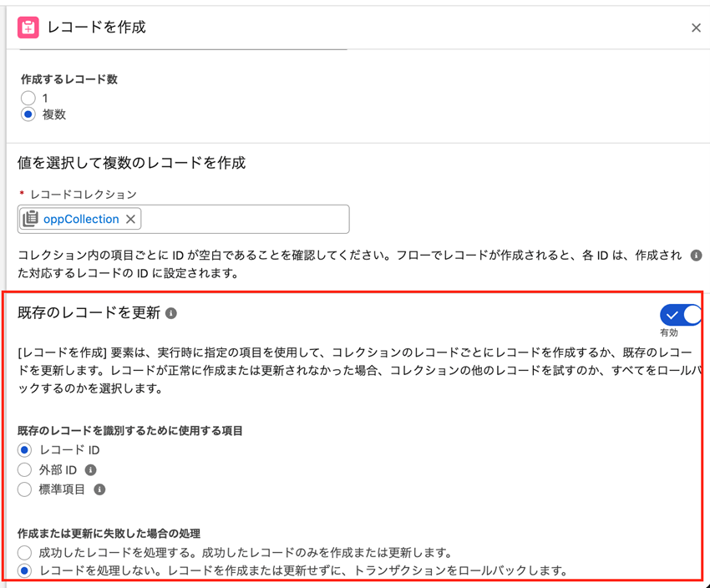Click the pink レコードを作成 element icon
The height and width of the screenshot is (588, 710).
[28, 28]
